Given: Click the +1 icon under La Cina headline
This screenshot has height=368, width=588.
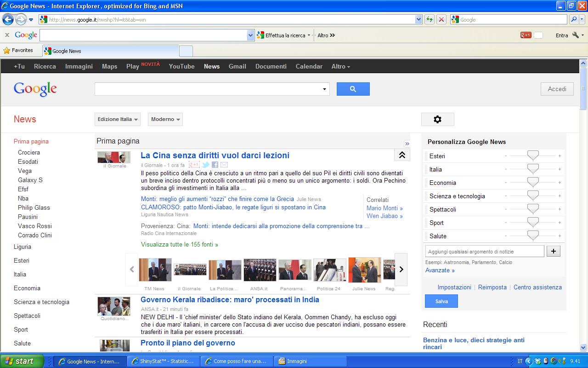Looking at the screenshot, I should (x=194, y=165).
